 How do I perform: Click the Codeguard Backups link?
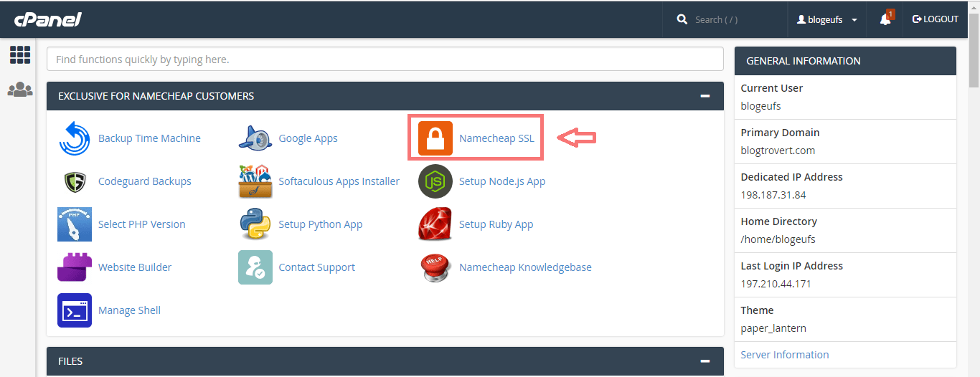pyautogui.click(x=145, y=181)
